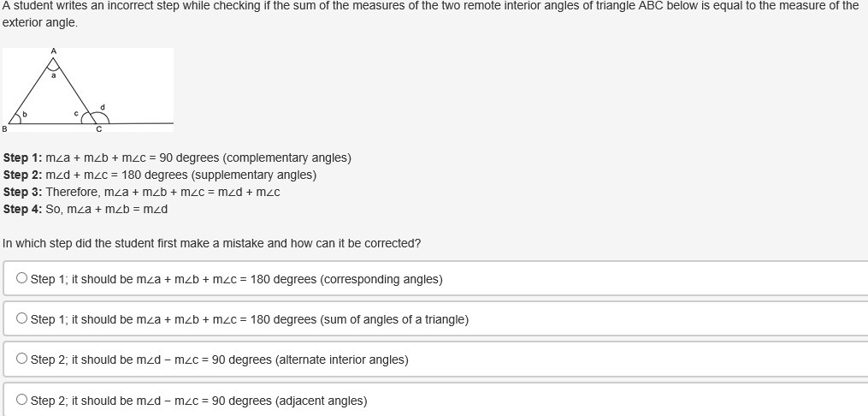Click the Step 1 complementary angles line
The width and height of the screenshot is (868, 416).
[177, 157]
